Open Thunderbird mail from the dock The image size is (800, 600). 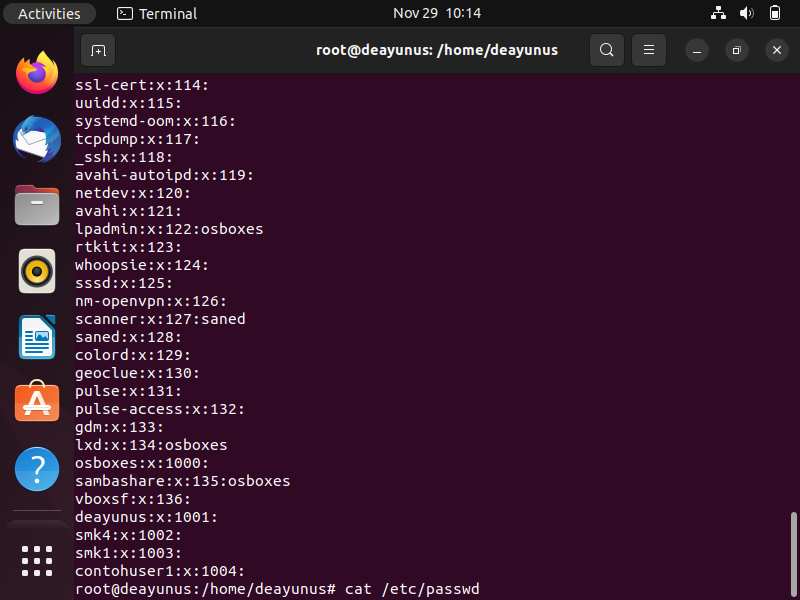tap(37, 139)
